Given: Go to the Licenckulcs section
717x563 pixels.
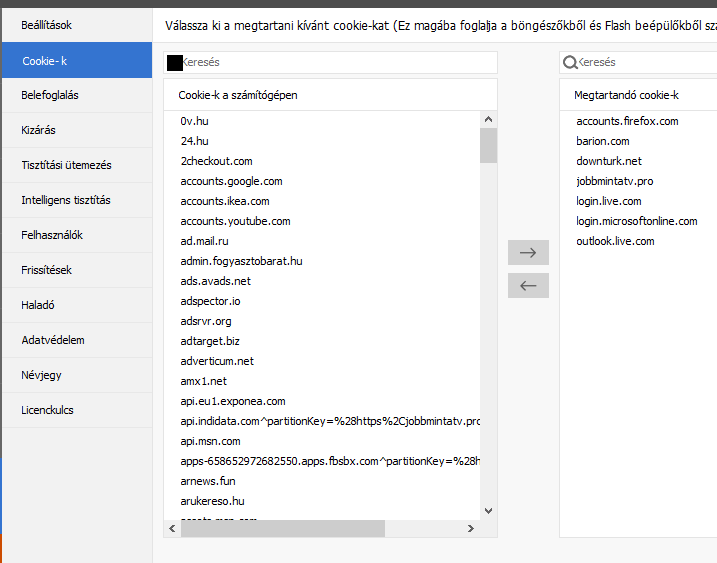Looking at the screenshot, I should 77,410.
